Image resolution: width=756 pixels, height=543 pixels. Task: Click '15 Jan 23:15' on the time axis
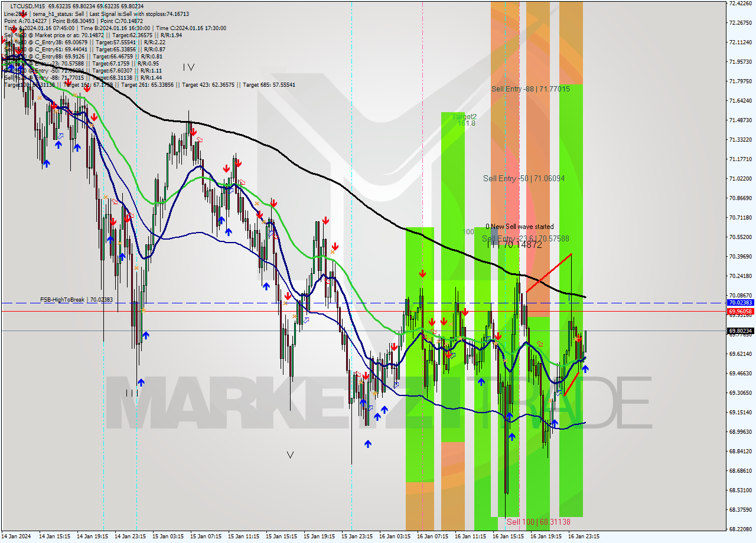[357, 537]
